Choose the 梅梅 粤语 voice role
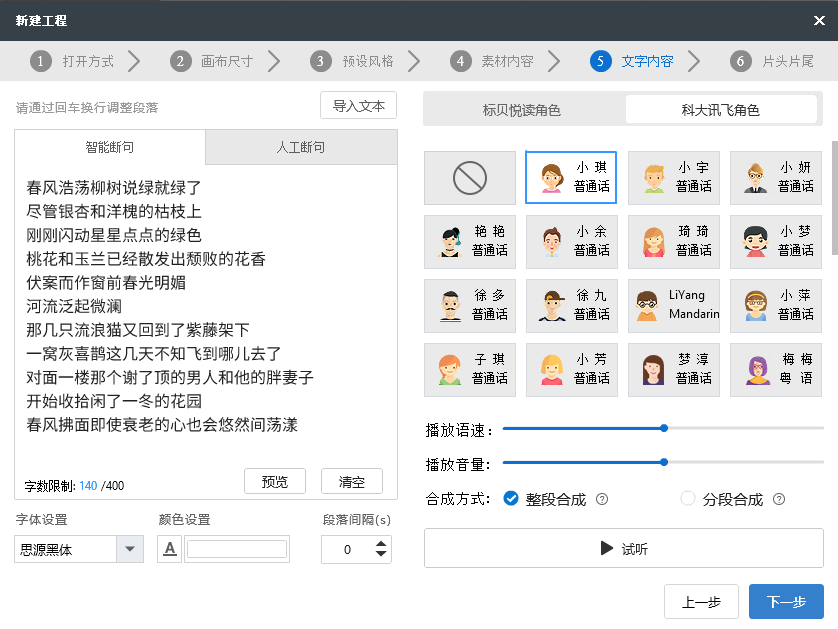 click(775, 370)
